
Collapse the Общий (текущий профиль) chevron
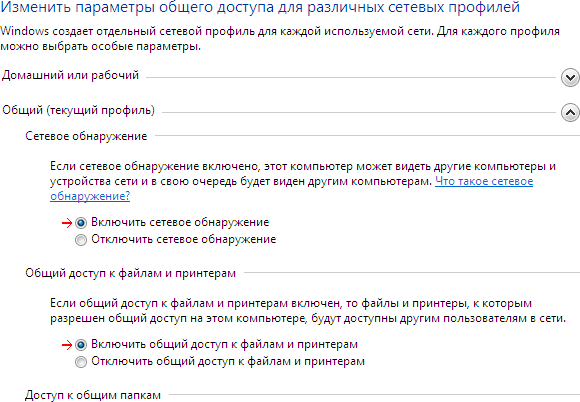[570, 112]
